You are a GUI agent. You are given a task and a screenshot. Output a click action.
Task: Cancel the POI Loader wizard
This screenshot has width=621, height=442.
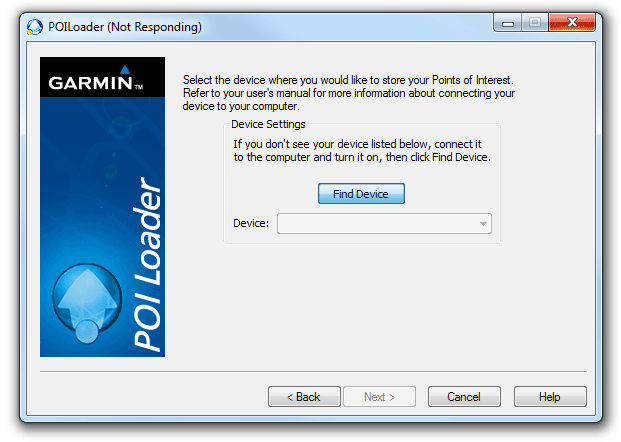pos(464,397)
